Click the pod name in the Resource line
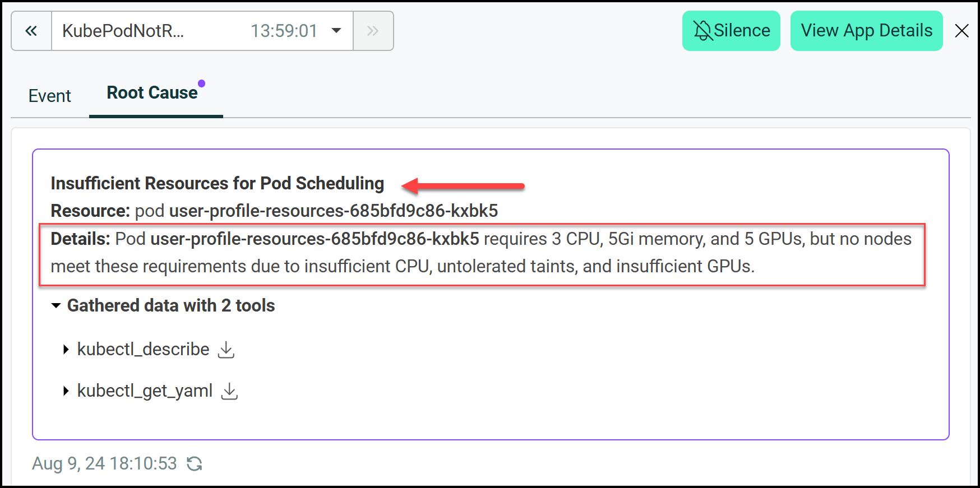980x488 pixels. point(333,211)
